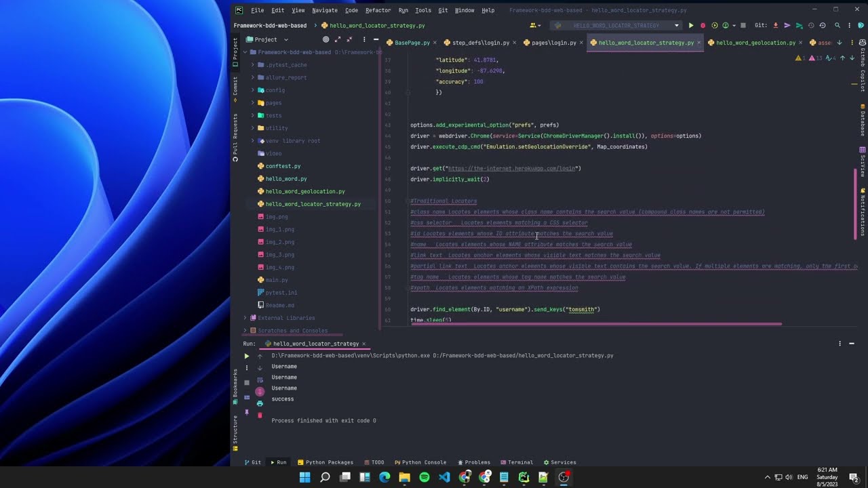Image resolution: width=868 pixels, height=488 pixels.
Task: Start debugging with the bug icon
Action: [703, 25]
